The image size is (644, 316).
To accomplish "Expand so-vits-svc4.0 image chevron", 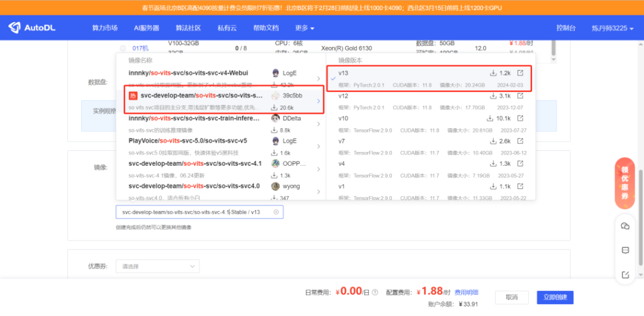I will 318,192.
